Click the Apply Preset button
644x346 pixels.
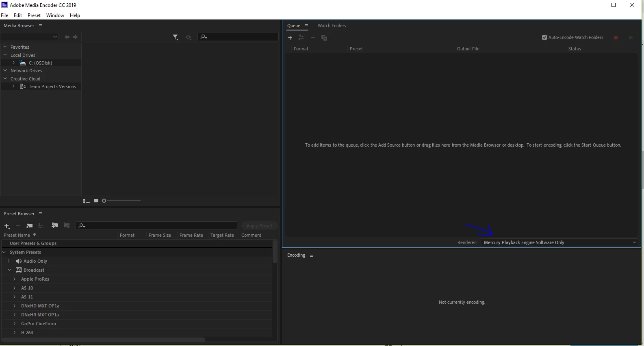tap(259, 226)
